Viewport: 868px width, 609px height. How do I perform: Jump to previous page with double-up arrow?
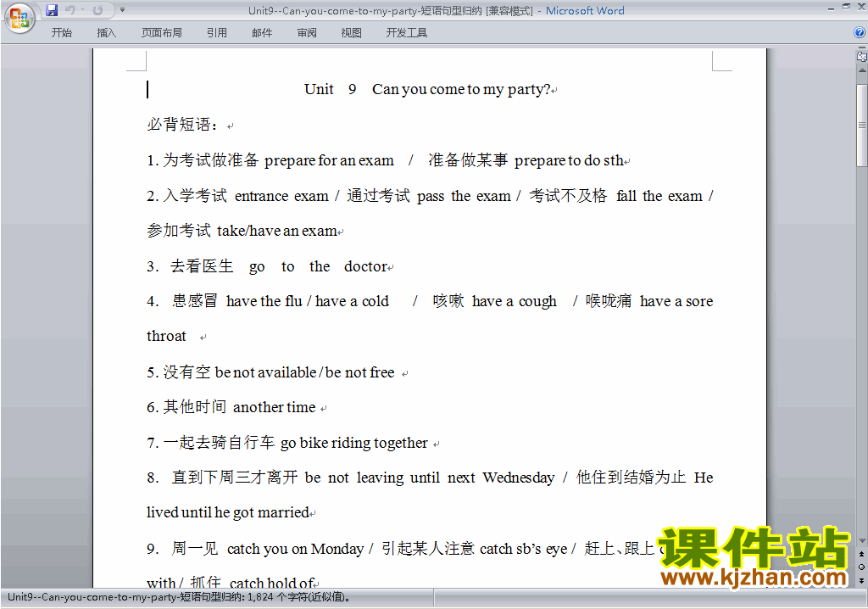point(861,554)
